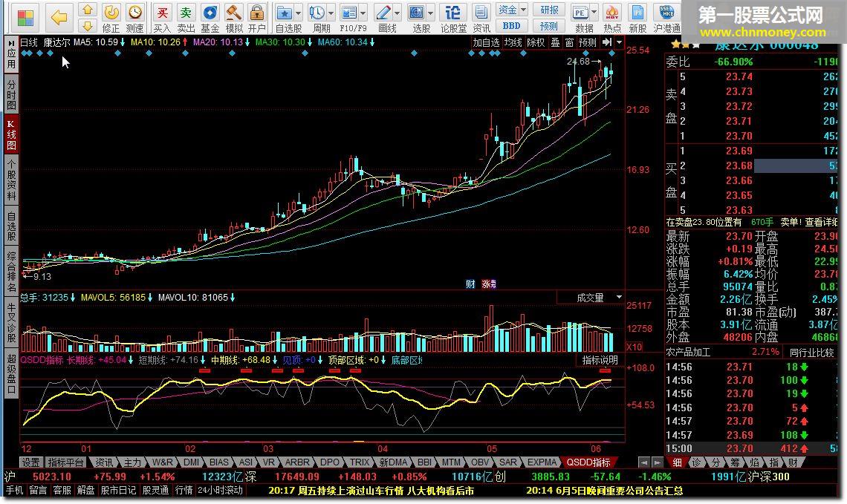The image size is (847, 504).
Task: Select the 画线 line drawing tool
Action: 384,18
